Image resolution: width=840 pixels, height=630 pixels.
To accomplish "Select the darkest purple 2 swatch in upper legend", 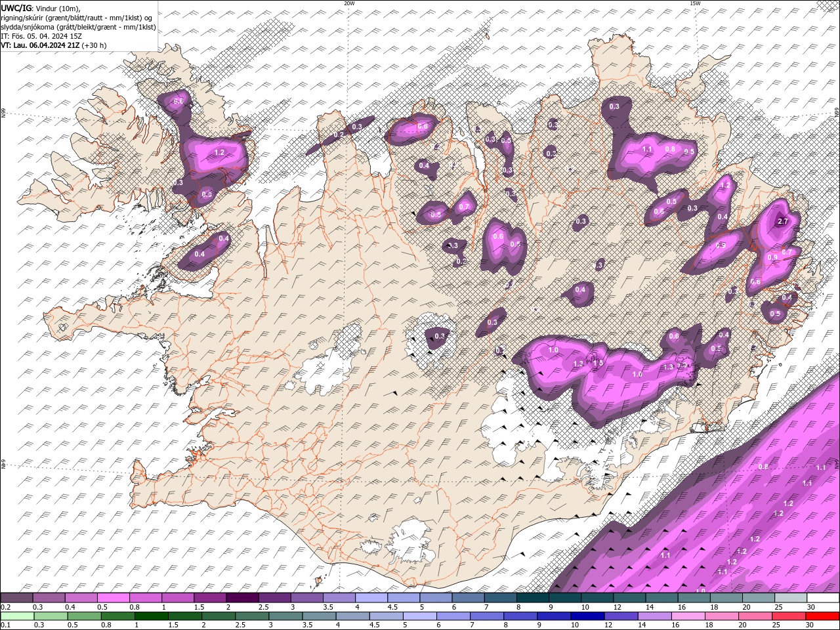I will pos(241,598).
